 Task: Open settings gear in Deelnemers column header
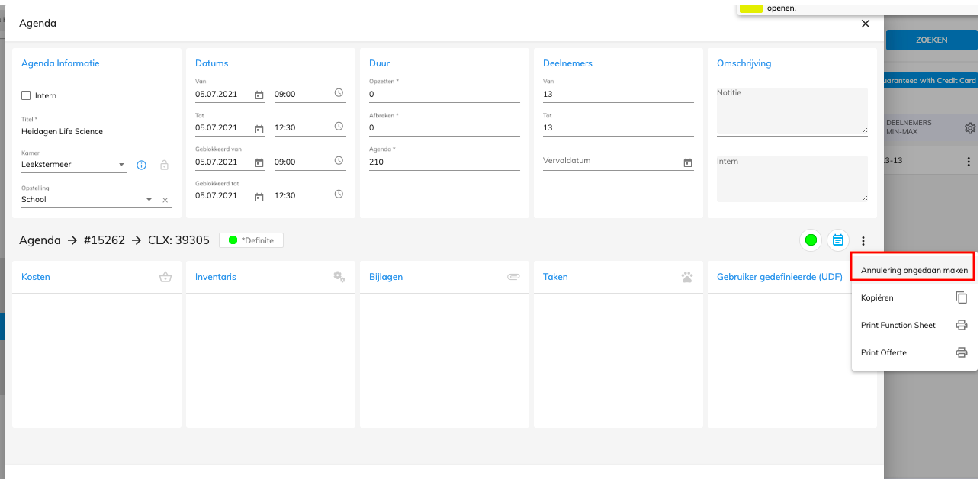(970, 128)
